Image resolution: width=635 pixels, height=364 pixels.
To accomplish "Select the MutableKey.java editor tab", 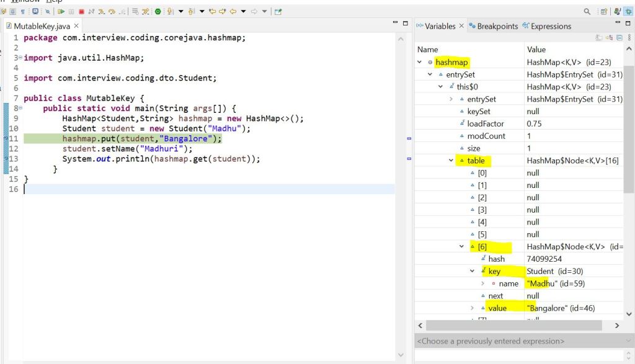I will pyautogui.click(x=42, y=26).
